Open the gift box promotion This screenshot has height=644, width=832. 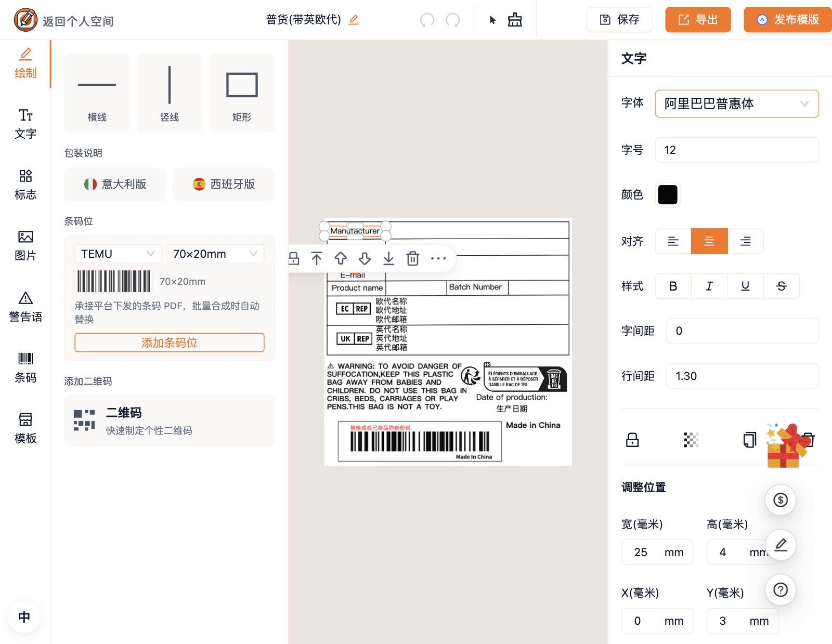787,446
